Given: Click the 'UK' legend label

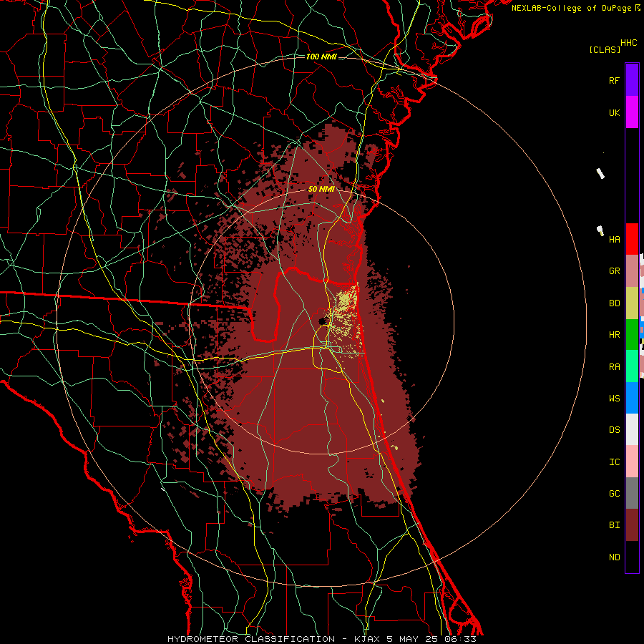Looking at the screenshot, I should [x=614, y=112].
